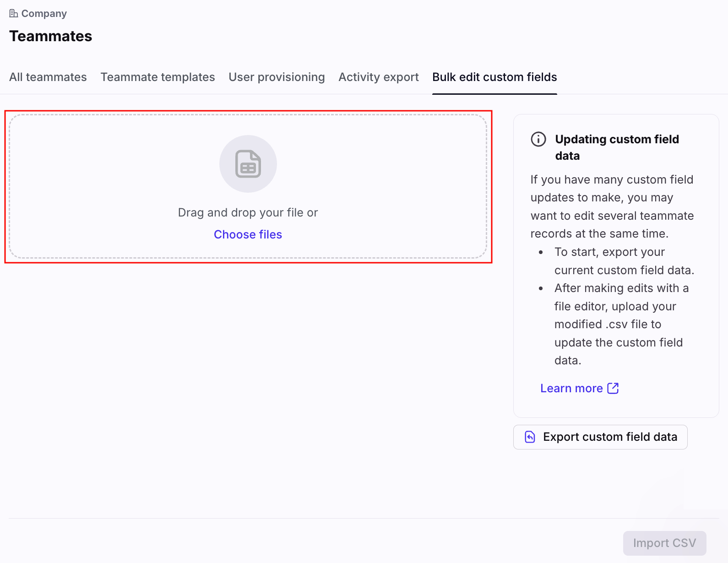Click the 'Drag and drop your file' text
The height and width of the screenshot is (563, 728).
[x=248, y=212]
